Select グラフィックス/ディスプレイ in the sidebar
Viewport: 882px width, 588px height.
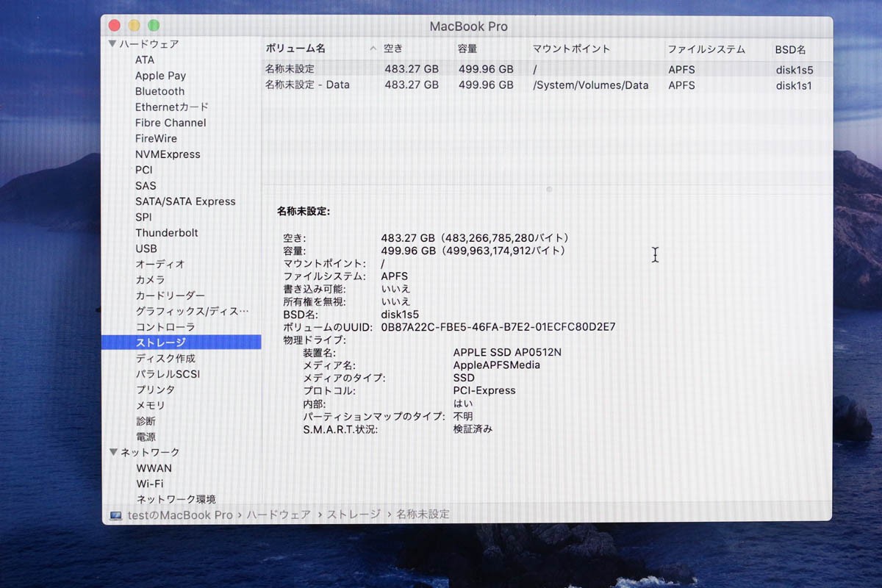[193, 311]
